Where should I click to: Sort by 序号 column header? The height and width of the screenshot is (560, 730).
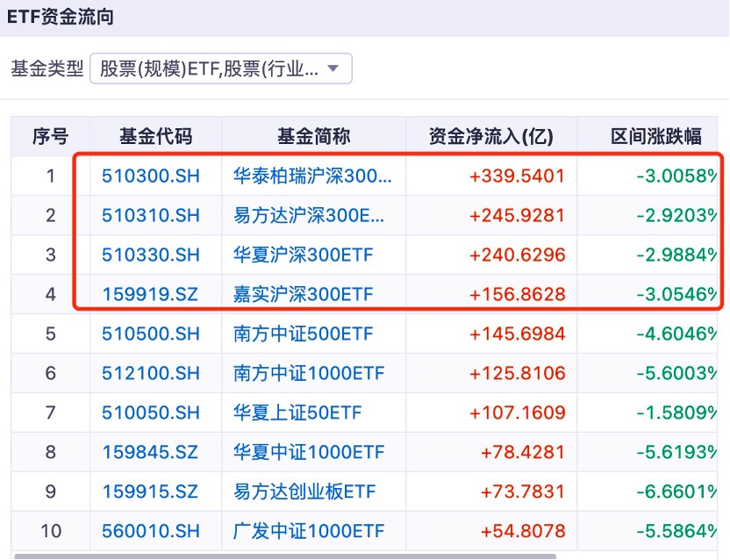click(50, 137)
